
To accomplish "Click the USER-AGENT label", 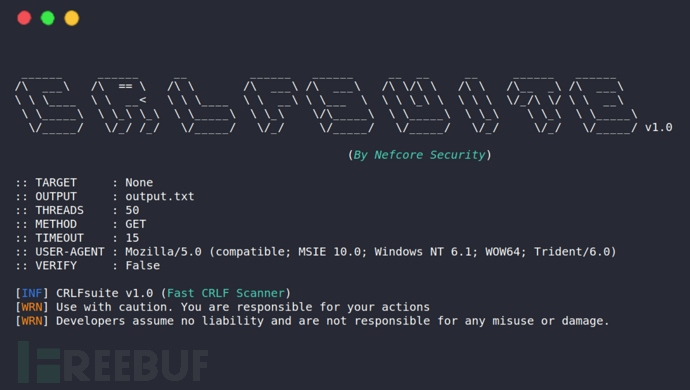I will [70, 252].
